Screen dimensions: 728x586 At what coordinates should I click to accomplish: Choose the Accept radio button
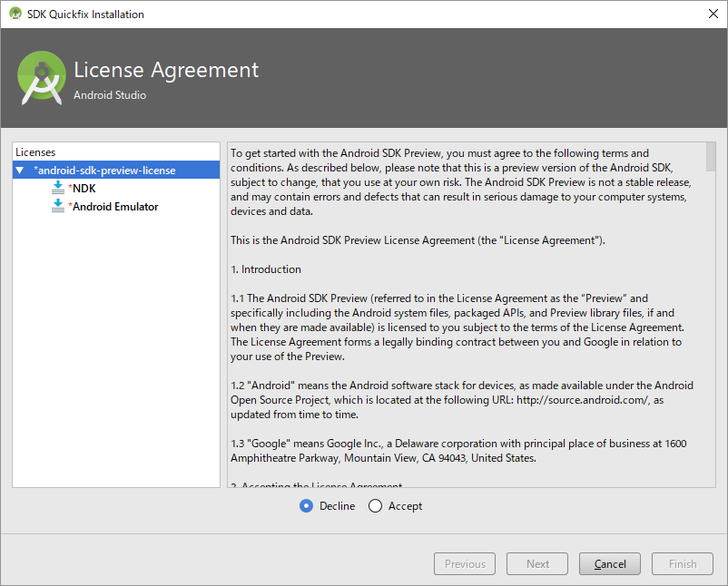coord(376,506)
